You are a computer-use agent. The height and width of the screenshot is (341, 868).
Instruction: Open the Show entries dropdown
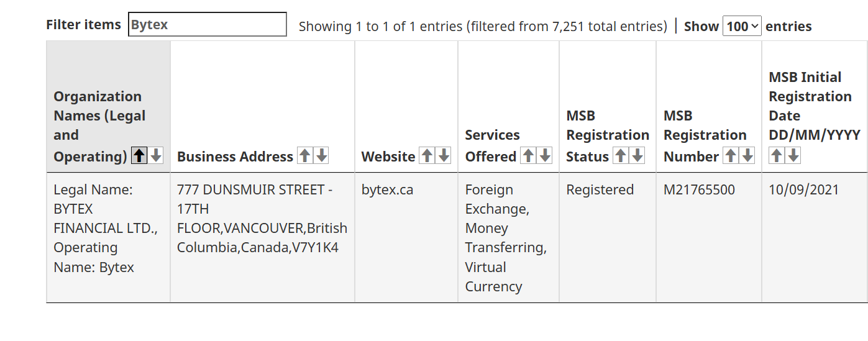click(x=742, y=26)
